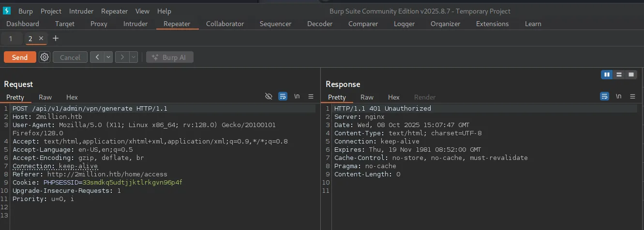Close Repeater tab 2
Image resolution: width=644 pixels, height=230 pixels.
click(41, 38)
